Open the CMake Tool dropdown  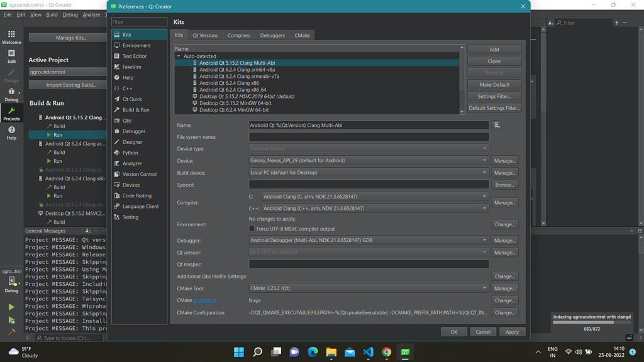pyautogui.click(x=369, y=288)
